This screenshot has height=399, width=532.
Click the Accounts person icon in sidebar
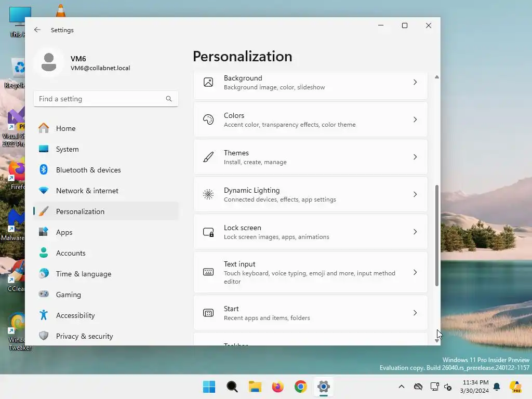tap(44, 253)
